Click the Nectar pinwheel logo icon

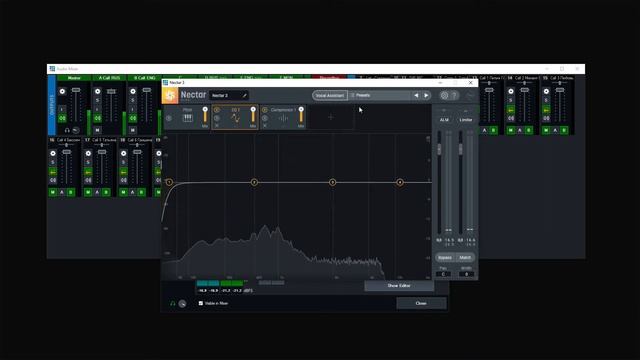click(170, 96)
